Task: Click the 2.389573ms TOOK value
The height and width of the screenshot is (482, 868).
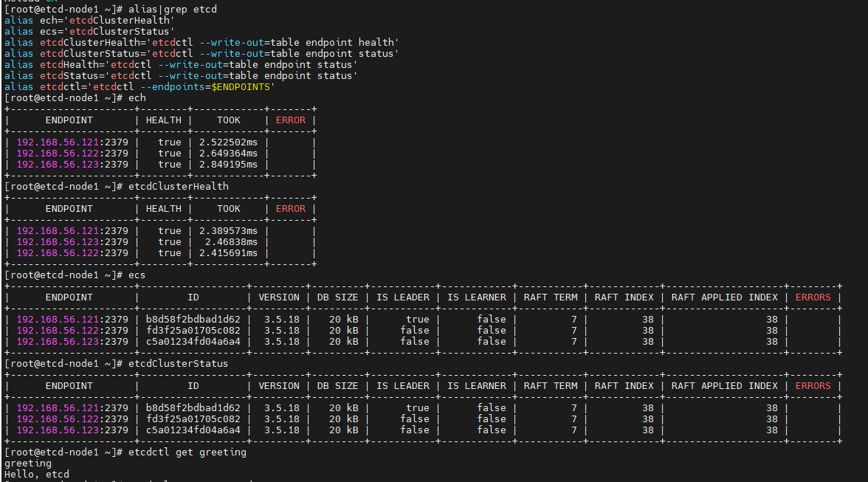Action: point(228,230)
